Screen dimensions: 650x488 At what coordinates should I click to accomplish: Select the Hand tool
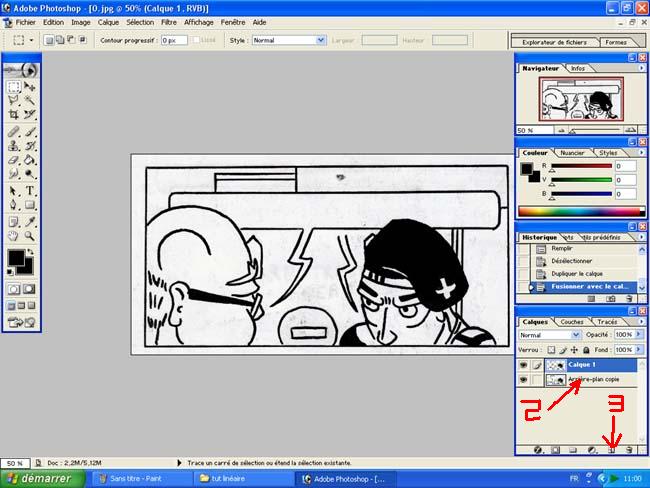point(14,236)
